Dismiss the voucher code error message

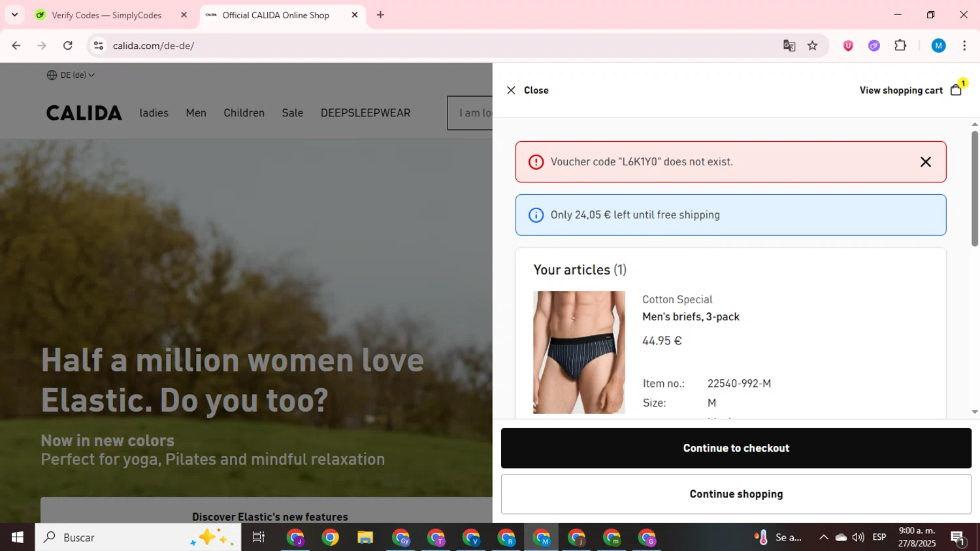tap(926, 162)
